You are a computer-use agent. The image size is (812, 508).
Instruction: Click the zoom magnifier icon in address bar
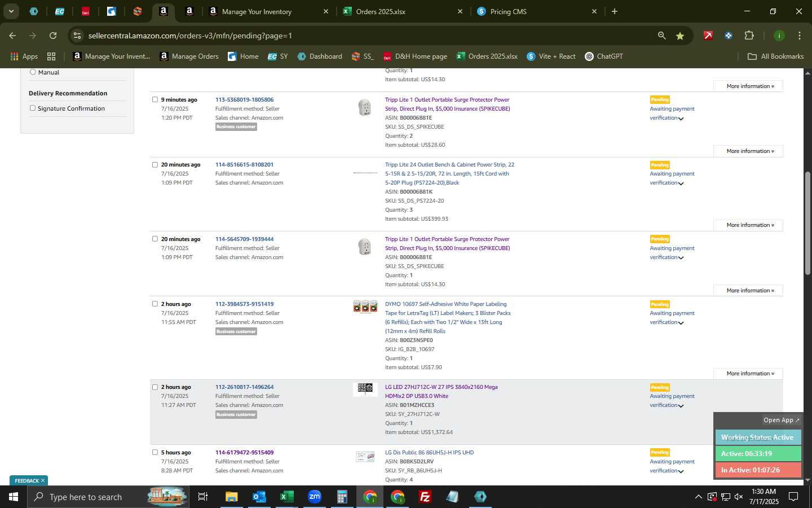[661, 36]
